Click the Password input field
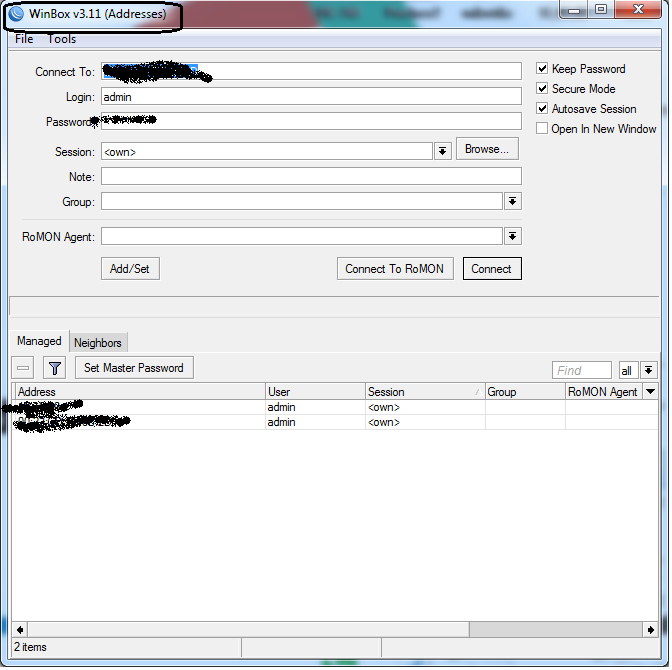Screen dimensions: 672x670 (312, 121)
